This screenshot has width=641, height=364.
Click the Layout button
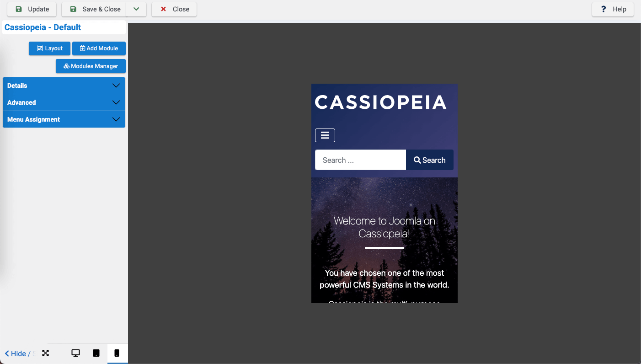(x=49, y=48)
